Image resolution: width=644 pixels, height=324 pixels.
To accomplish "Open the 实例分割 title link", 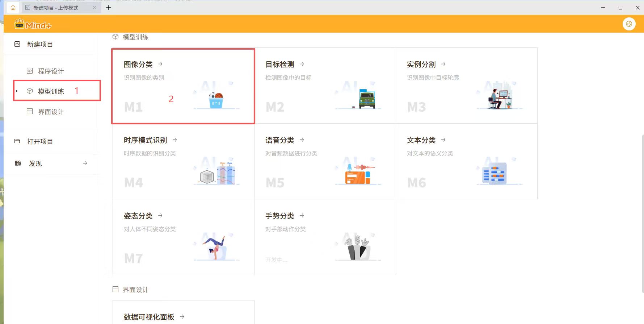I will tap(421, 65).
